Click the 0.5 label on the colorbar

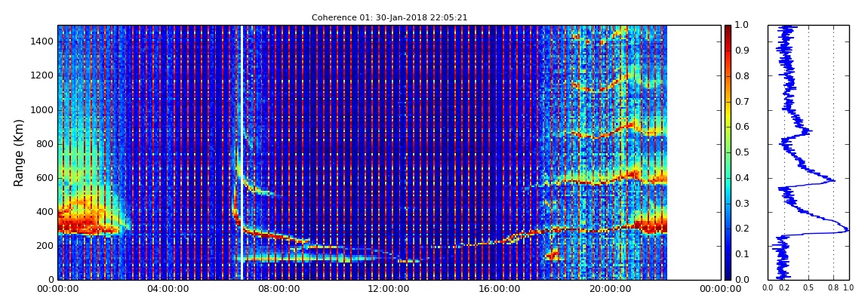tap(743, 152)
